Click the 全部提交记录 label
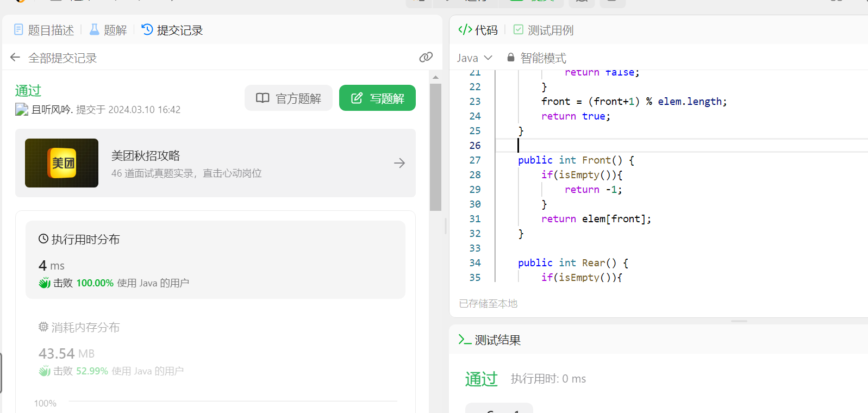The height and width of the screenshot is (413, 868). tap(63, 58)
